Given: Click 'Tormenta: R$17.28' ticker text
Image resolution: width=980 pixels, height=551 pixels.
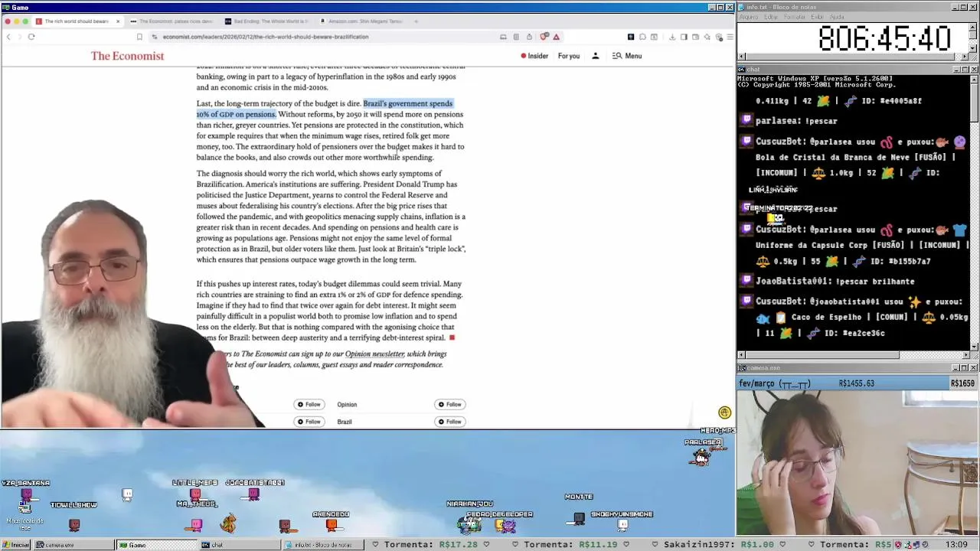Looking at the screenshot, I should (x=431, y=545).
